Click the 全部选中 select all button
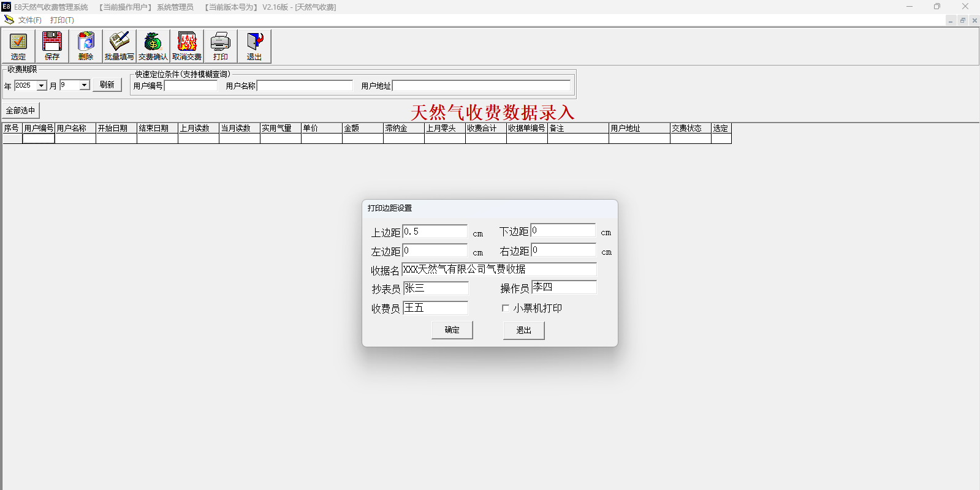The image size is (980, 490). coord(21,111)
